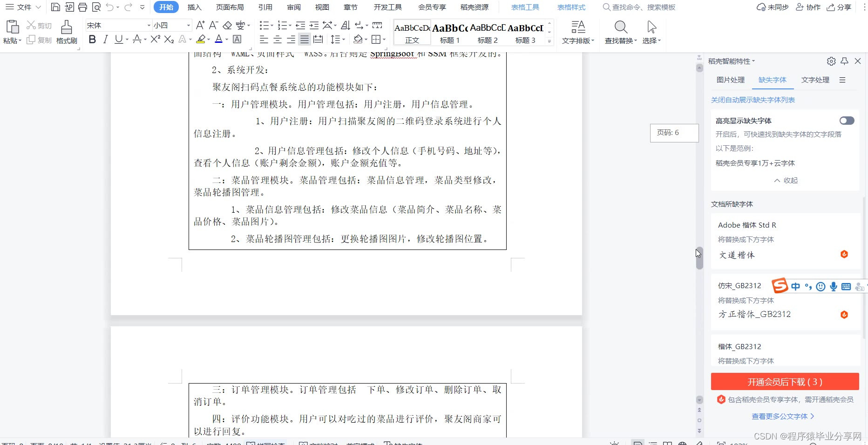Viewport: 868px width, 445px height.
Task: Click the Save document icon
Action: pos(55,7)
